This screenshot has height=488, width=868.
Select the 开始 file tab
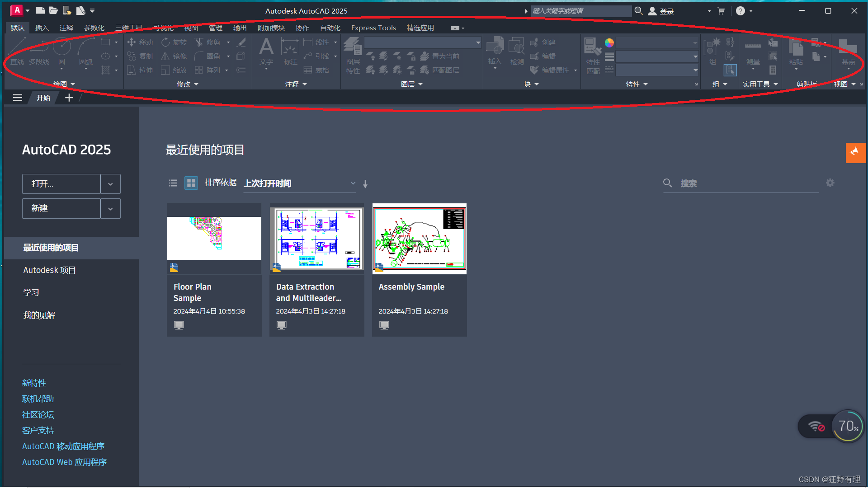pyautogui.click(x=43, y=98)
